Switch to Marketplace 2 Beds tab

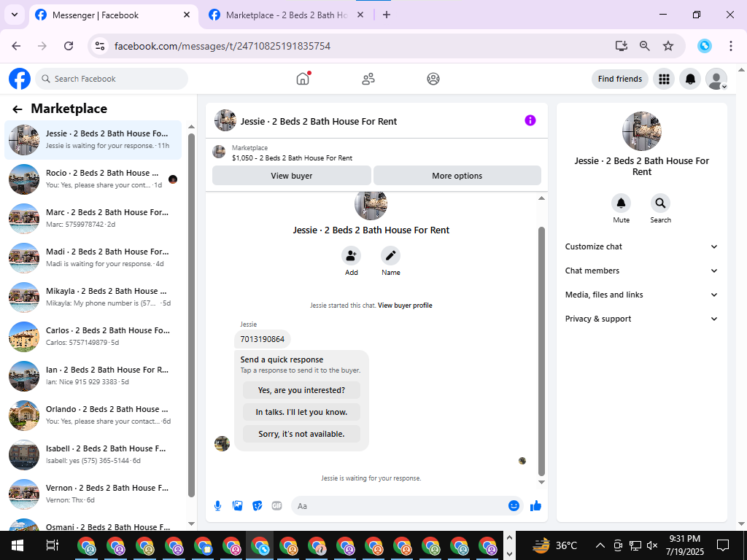[x=286, y=15]
